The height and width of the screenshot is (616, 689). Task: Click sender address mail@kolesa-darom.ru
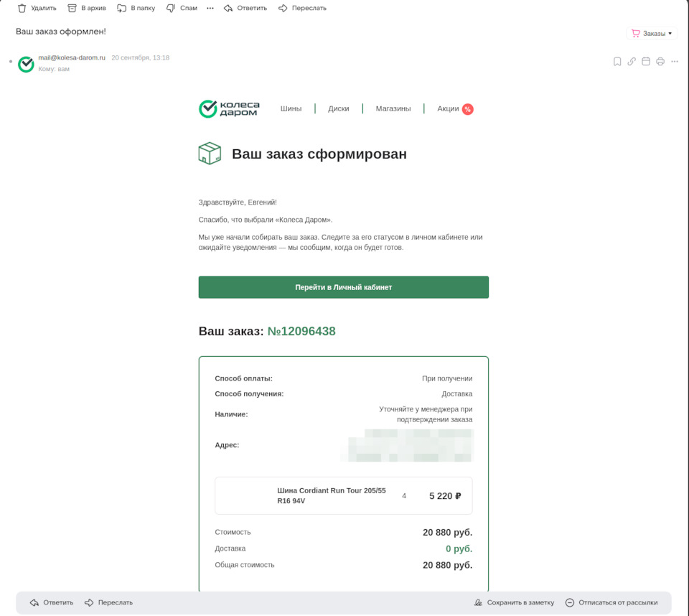(x=72, y=57)
